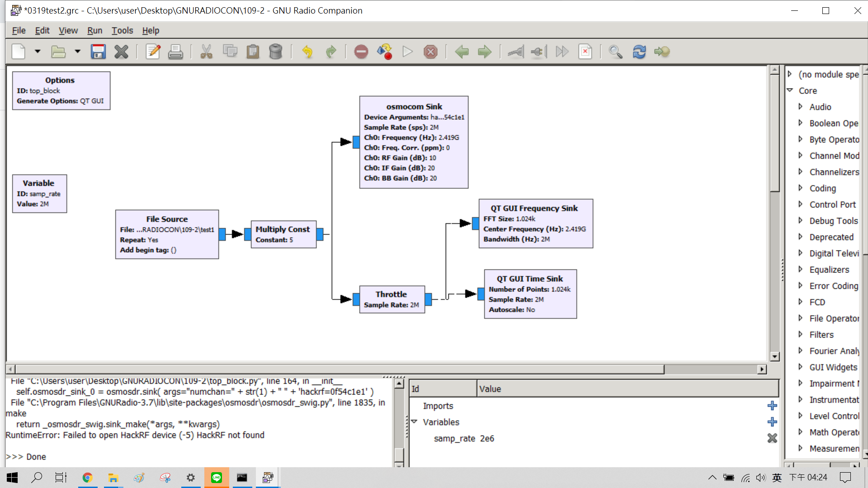Delete the selected block with the trash icon
Image resolution: width=868 pixels, height=488 pixels.
pyautogui.click(x=276, y=52)
